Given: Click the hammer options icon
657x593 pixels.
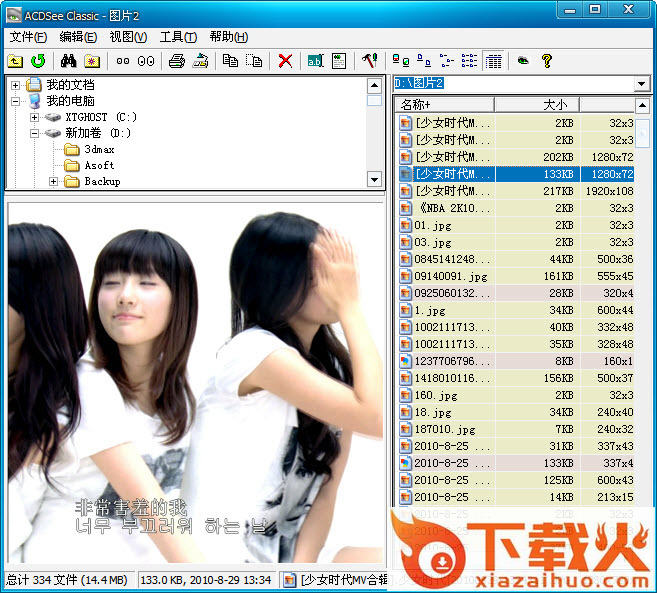Looking at the screenshot, I should (x=369, y=61).
